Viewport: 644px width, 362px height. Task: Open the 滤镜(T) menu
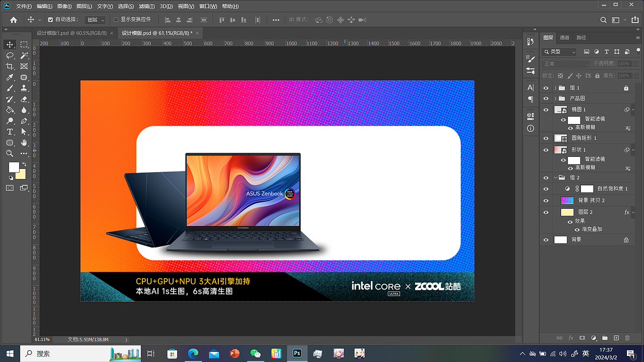pos(146,7)
